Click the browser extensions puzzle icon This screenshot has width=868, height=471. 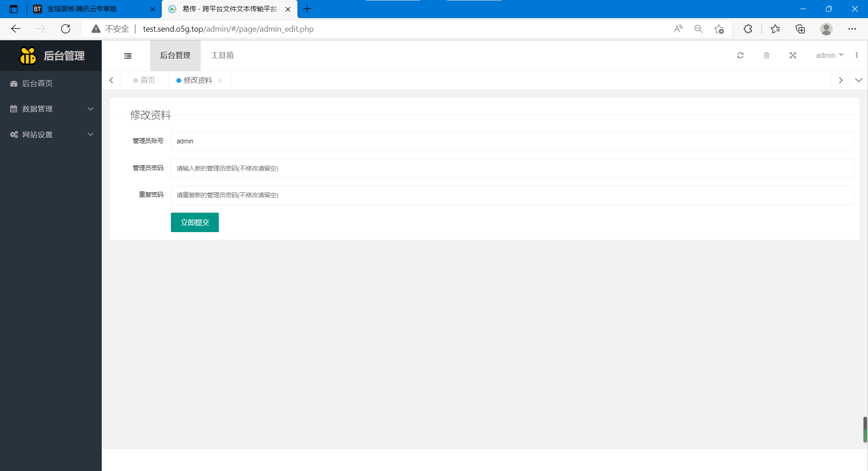click(x=748, y=29)
